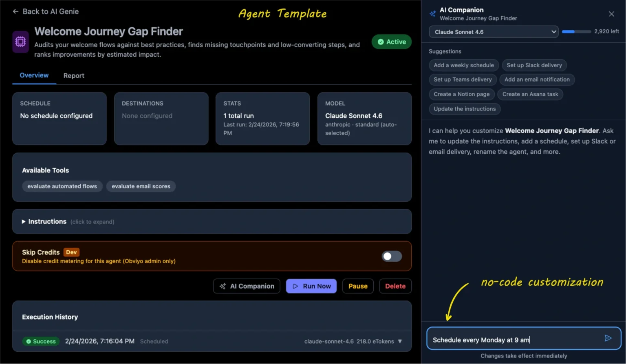Expand the eTokens details in Execution History
The image size is (626, 364).
(x=400, y=342)
